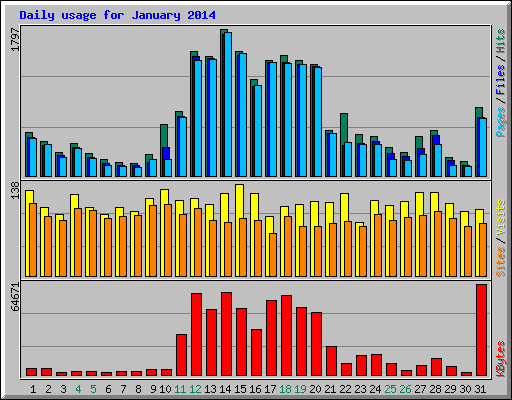Click the blue 'Files' legend label

pyautogui.click(x=501, y=80)
